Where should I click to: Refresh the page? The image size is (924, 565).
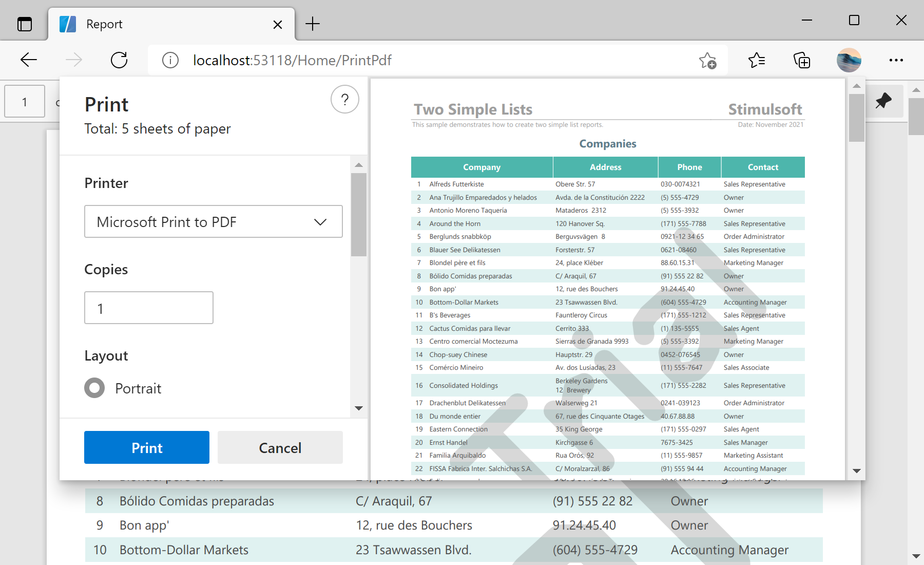(119, 60)
